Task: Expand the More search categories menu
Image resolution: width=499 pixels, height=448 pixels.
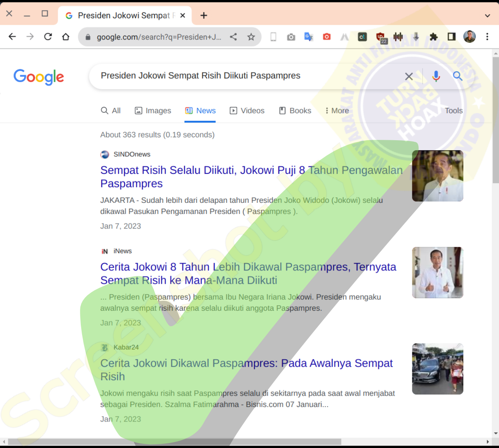Action: click(x=337, y=111)
